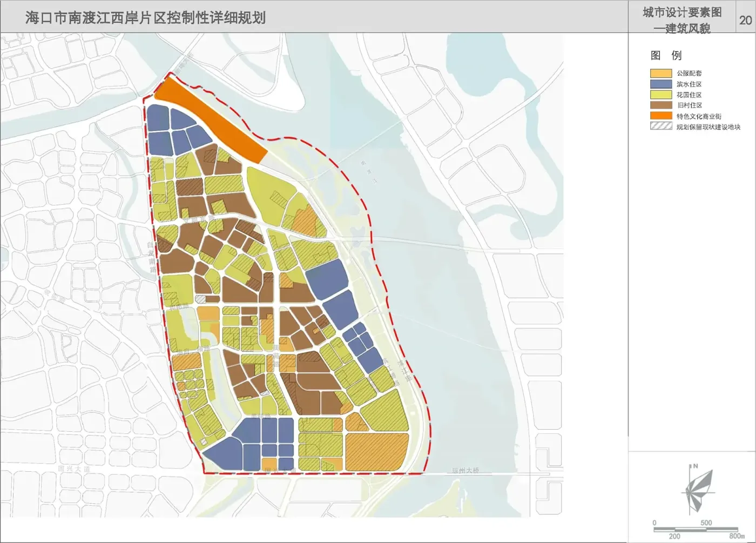Click the scale bar graphic

[x=696, y=529]
